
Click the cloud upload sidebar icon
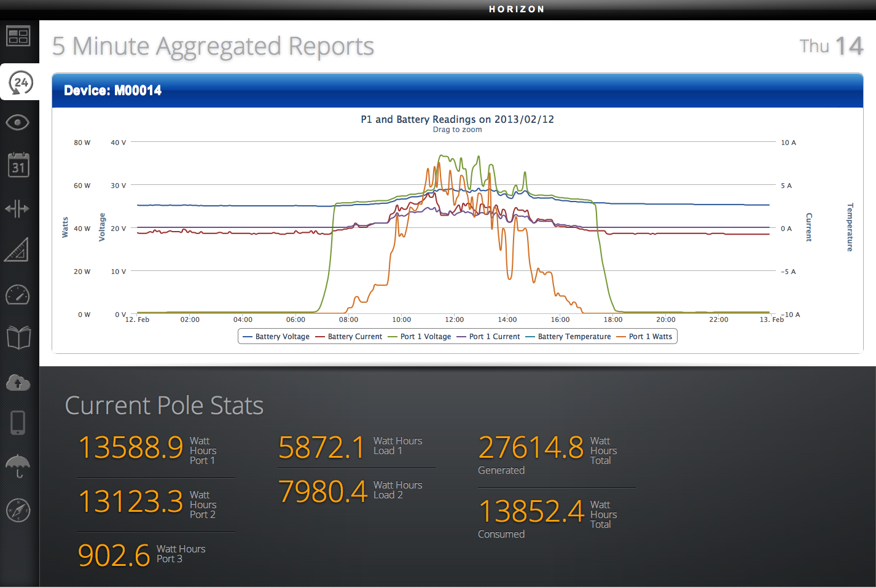(18, 383)
